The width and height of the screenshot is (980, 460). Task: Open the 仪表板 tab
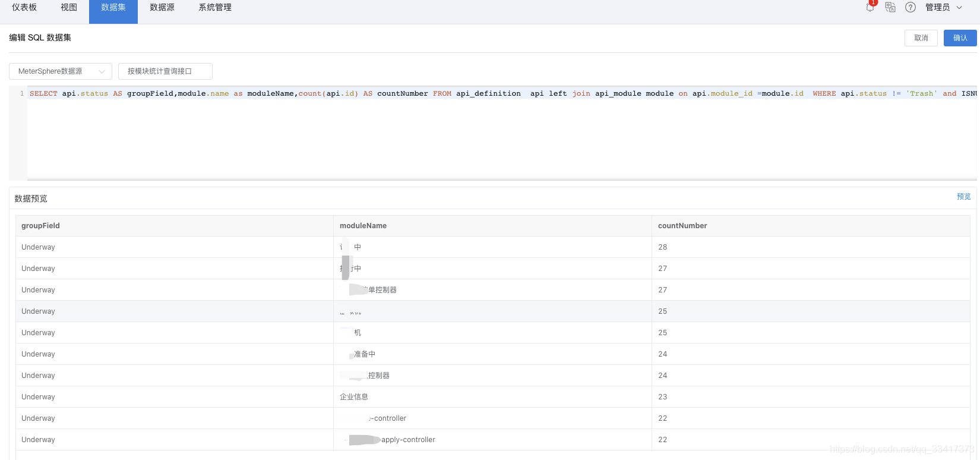pyautogui.click(x=24, y=7)
